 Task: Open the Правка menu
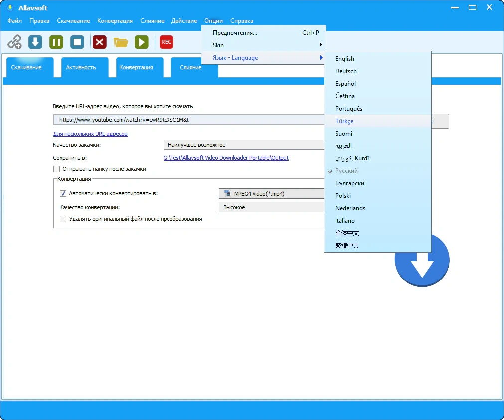(39, 21)
